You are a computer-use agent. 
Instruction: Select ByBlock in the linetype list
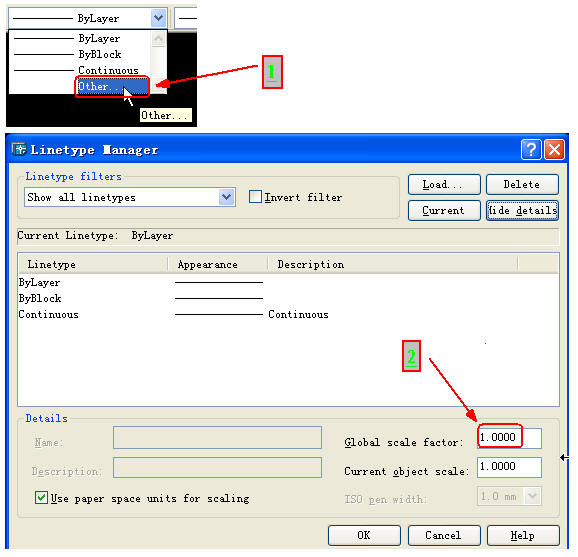[80, 54]
